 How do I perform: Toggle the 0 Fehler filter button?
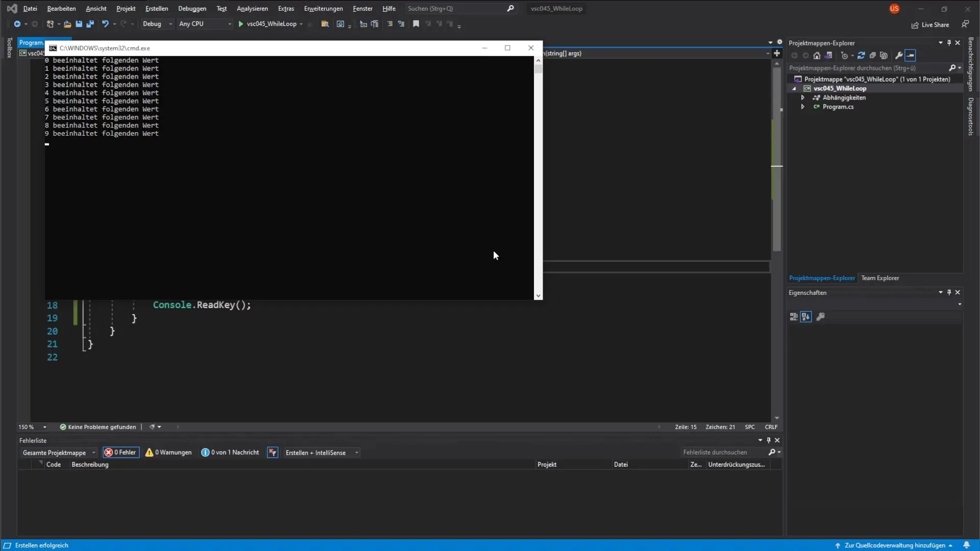[x=121, y=453]
